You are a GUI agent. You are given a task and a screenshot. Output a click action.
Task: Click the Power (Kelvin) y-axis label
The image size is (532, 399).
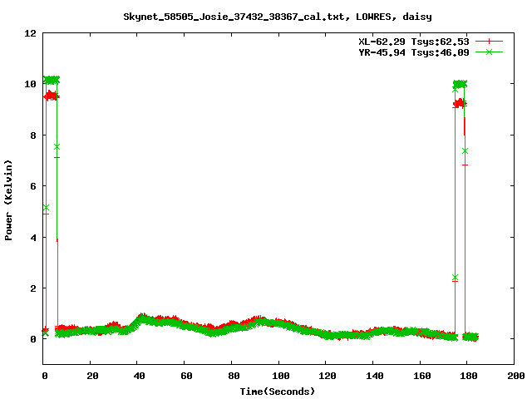point(8,200)
